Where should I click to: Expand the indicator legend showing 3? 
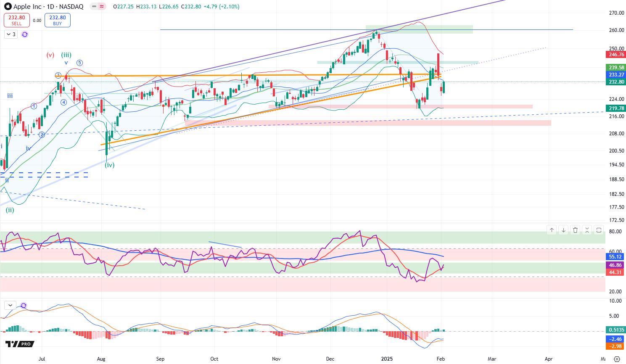click(x=11, y=34)
